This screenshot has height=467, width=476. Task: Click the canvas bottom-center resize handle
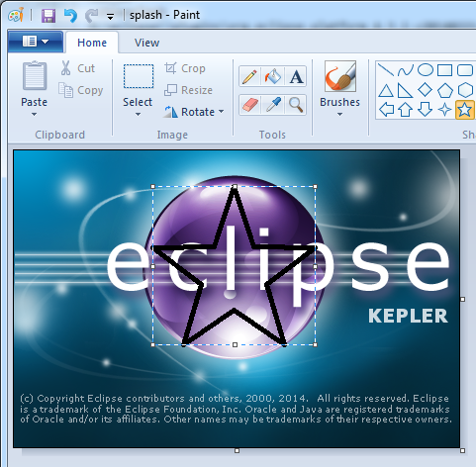237,450
